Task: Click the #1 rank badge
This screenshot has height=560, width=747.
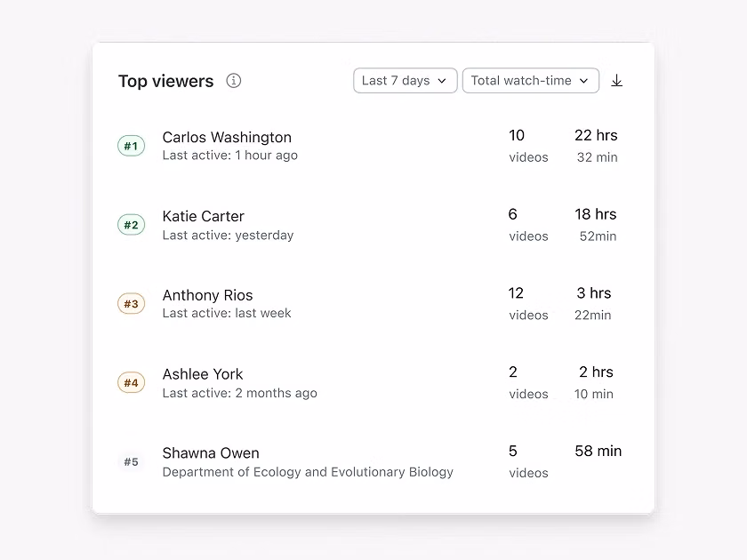Action: pyautogui.click(x=131, y=146)
